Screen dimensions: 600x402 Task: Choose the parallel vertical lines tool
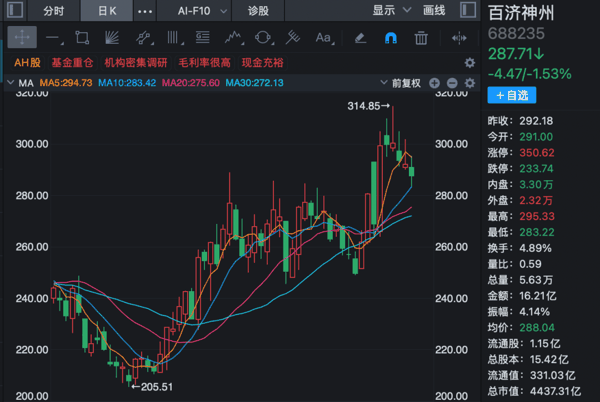174,38
